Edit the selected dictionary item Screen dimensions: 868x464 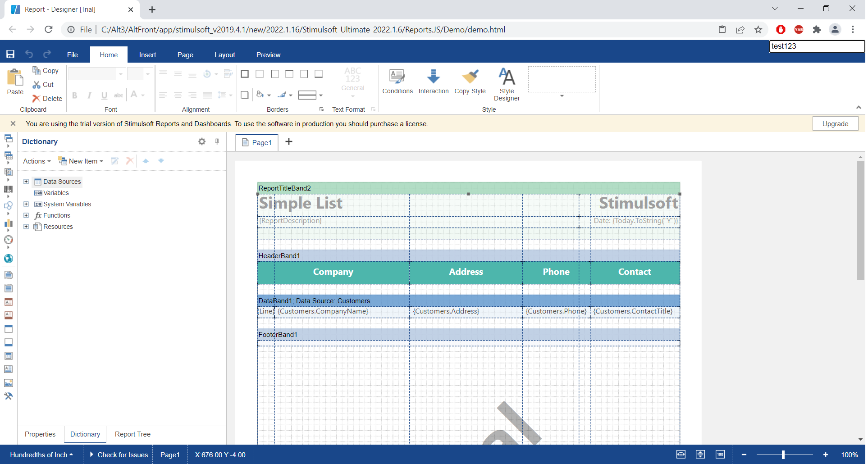(115, 161)
